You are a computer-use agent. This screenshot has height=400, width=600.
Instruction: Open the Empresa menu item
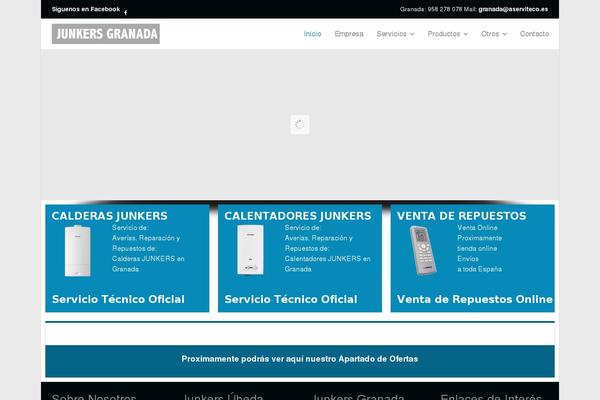click(349, 34)
